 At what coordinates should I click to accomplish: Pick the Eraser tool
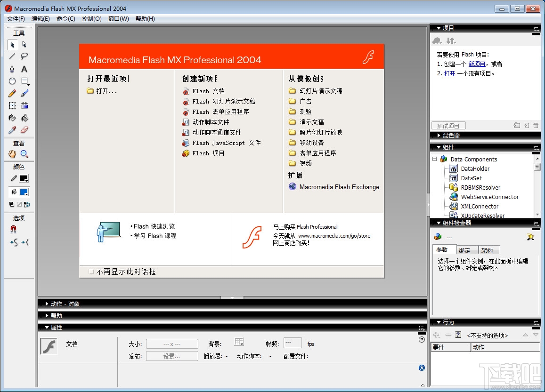tap(24, 130)
